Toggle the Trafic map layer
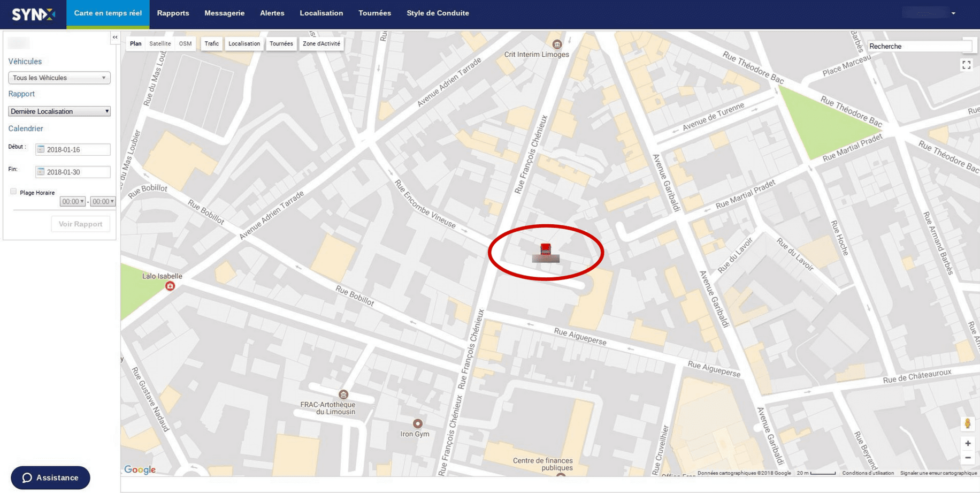980x493 pixels. pyautogui.click(x=212, y=44)
